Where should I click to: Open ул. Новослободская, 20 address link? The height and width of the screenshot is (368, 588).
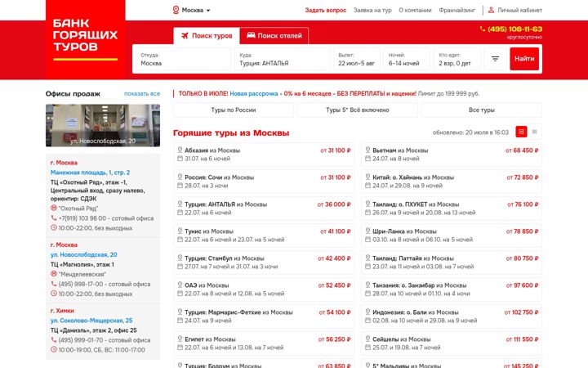coord(83,254)
